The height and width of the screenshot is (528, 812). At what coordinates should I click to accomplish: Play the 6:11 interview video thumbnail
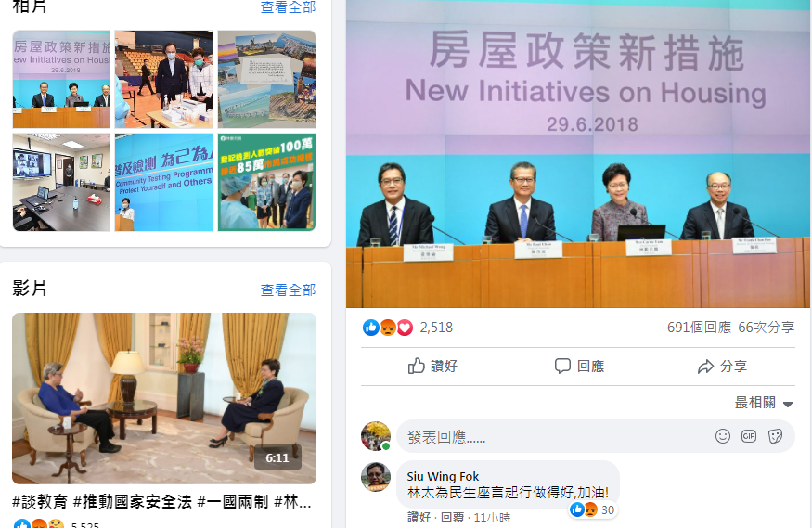[164, 398]
